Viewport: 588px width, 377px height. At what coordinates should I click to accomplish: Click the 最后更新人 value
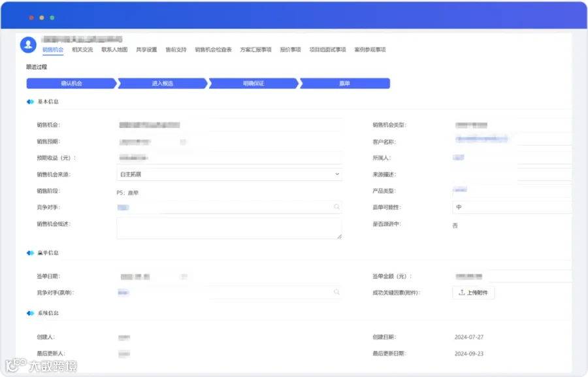click(124, 353)
